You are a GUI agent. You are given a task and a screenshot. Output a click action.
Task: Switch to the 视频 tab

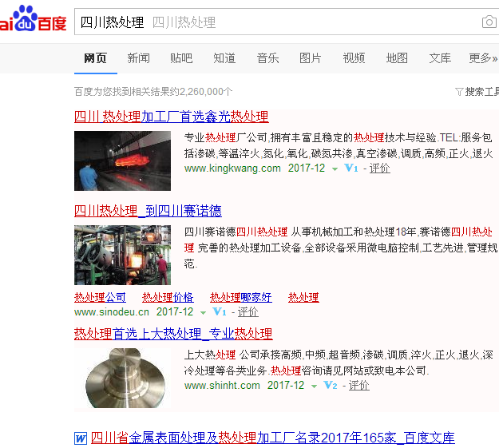pos(354,58)
